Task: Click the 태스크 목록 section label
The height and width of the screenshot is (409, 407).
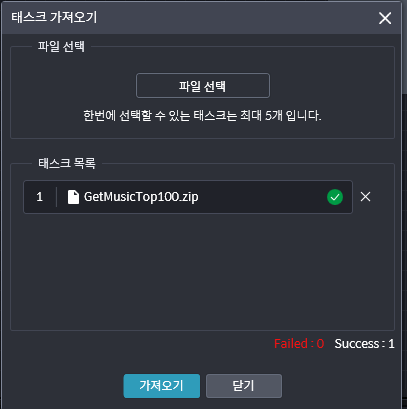Action: point(67,163)
